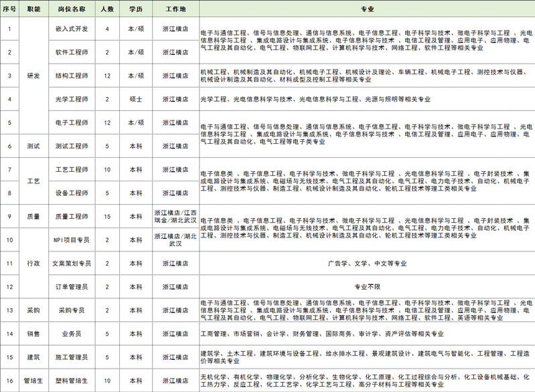Select the NPI项目专员 cell
Image resolution: width=535 pixels, height=392 pixels.
tap(72, 240)
